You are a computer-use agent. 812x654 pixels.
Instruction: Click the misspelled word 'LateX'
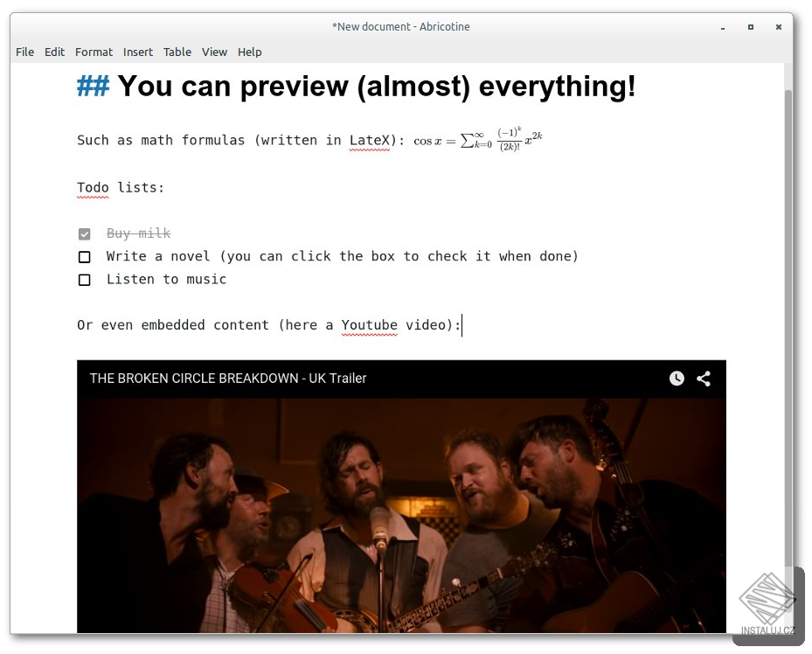(369, 140)
